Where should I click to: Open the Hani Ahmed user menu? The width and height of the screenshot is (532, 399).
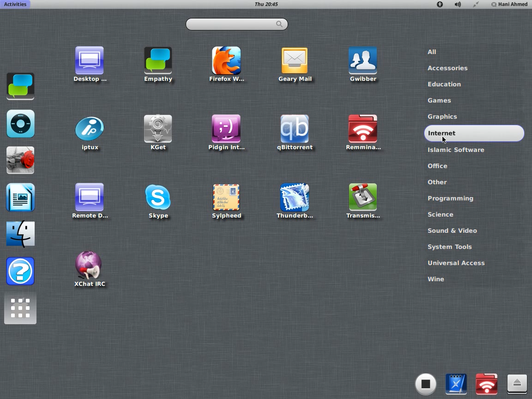pos(509,4)
